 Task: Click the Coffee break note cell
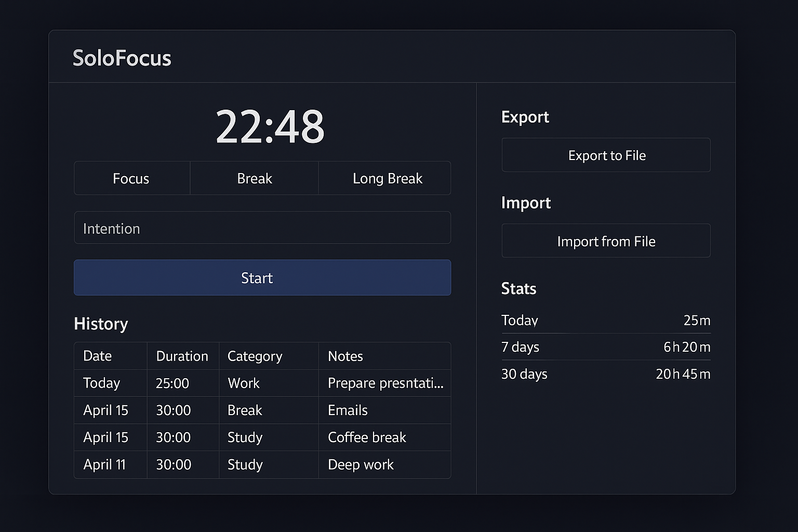point(367,437)
